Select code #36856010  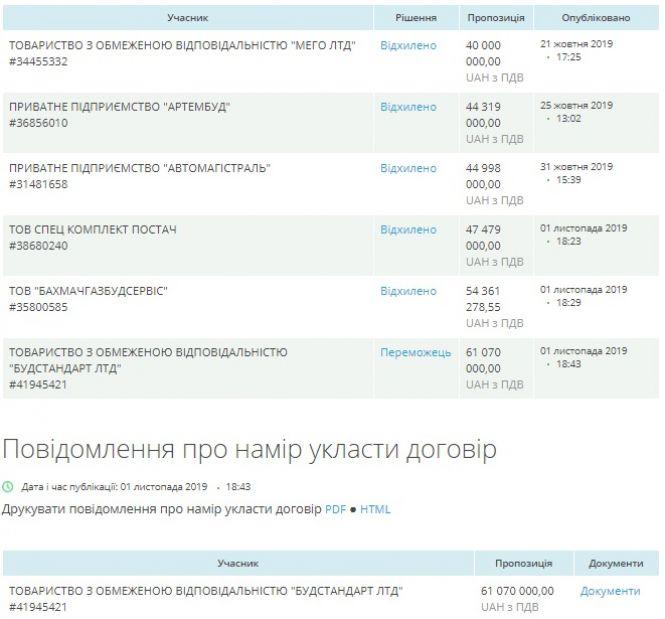(38, 123)
